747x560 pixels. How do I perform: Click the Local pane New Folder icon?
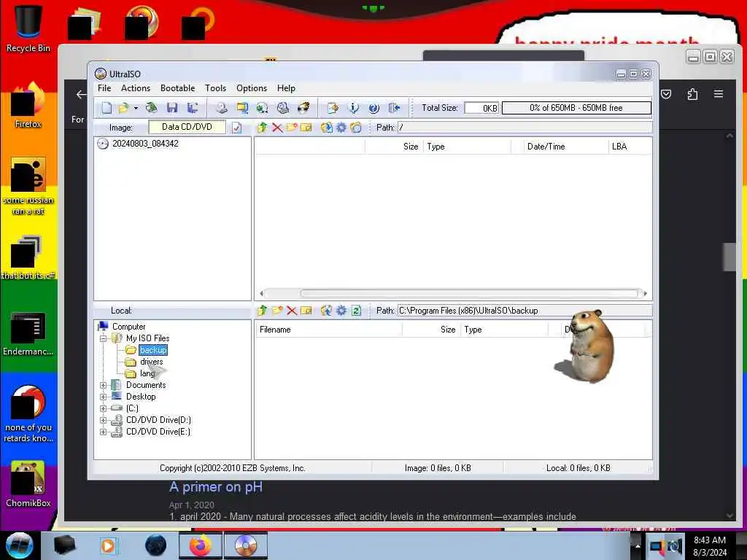tap(276, 311)
